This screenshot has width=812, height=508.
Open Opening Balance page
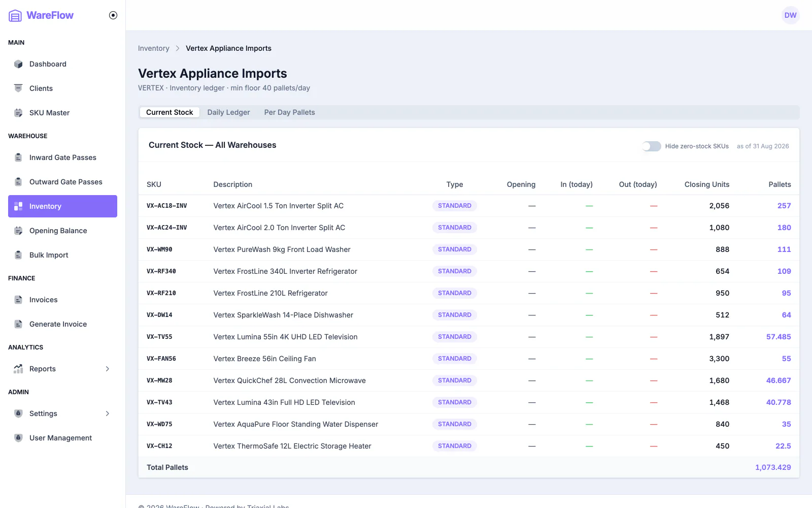click(62, 231)
